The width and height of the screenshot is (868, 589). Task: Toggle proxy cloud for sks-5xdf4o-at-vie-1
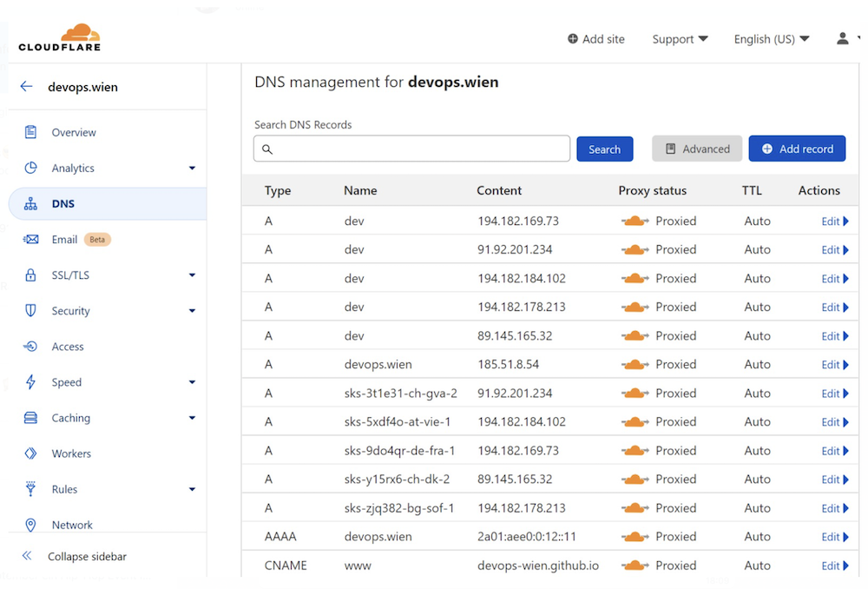tap(635, 422)
